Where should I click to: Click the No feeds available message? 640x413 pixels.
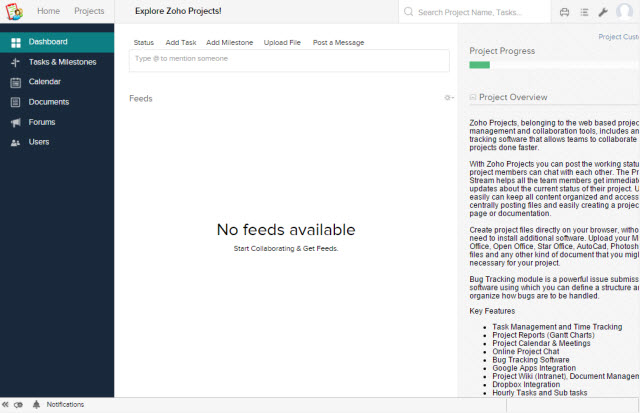286,230
